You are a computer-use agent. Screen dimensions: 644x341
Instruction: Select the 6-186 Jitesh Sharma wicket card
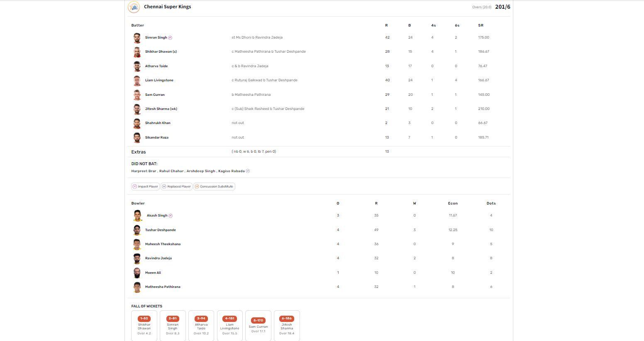pos(287,326)
